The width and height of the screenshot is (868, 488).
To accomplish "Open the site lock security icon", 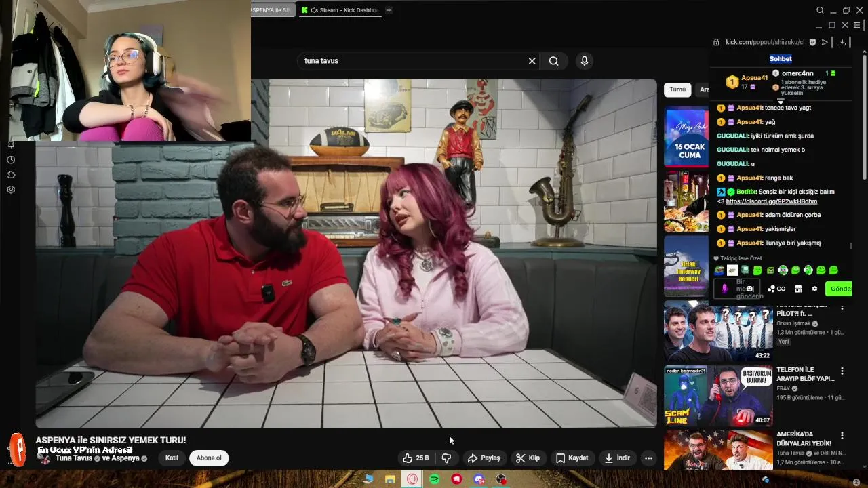I will pos(716,42).
